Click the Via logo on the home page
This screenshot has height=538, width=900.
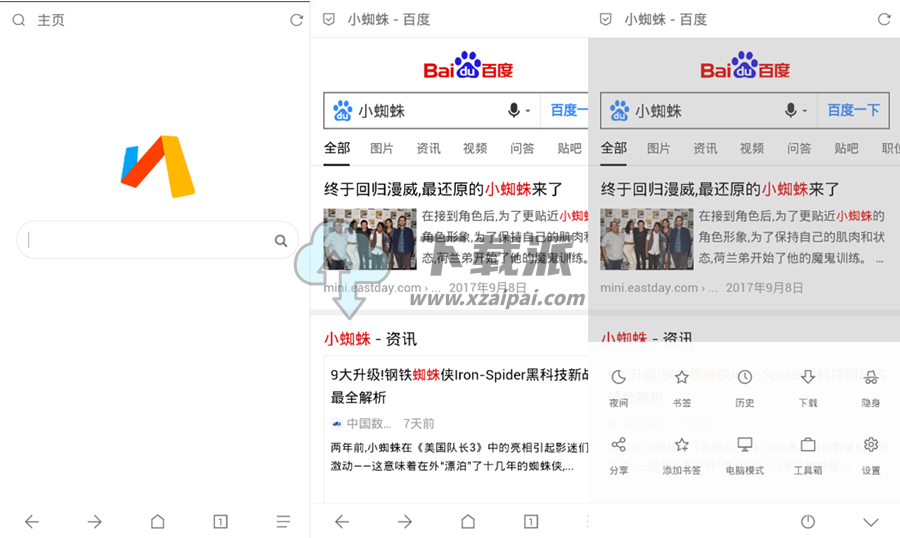click(x=158, y=166)
